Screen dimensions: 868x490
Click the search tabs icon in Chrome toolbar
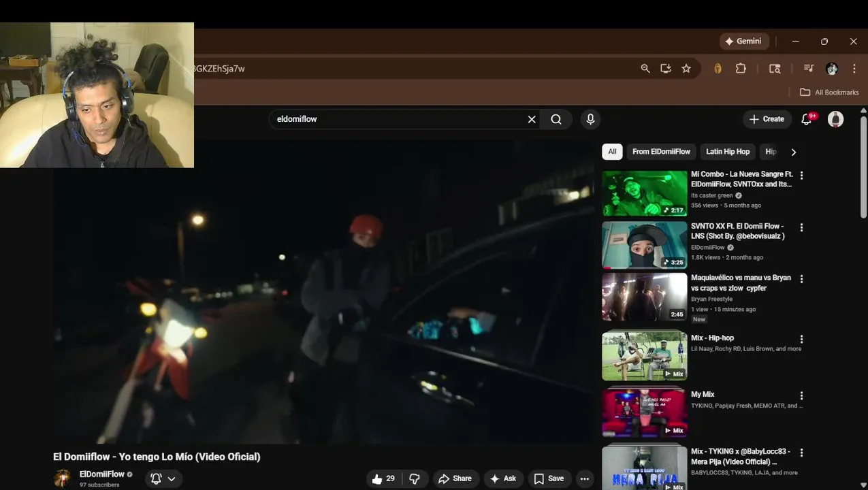(x=775, y=69)
